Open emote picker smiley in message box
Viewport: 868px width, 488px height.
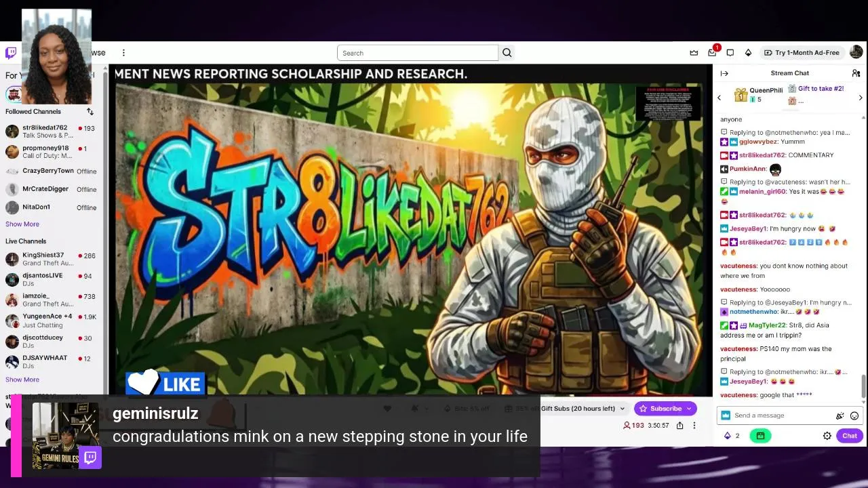tap(854, 415)
